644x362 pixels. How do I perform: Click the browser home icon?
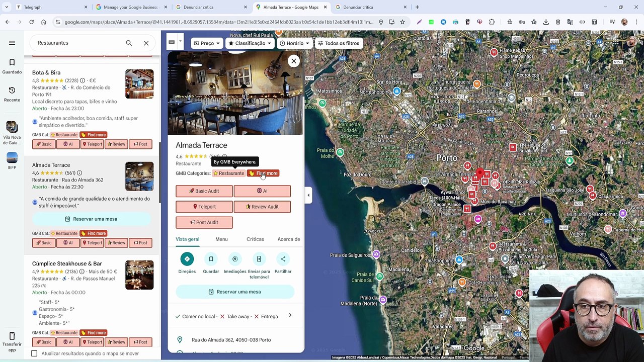coord(43,22)
